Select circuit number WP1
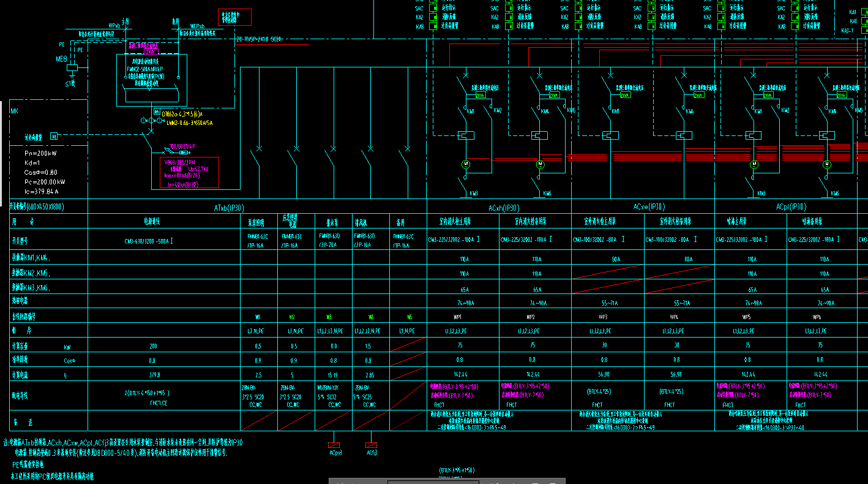Image resolution: width=868 pixels, height=484 pixels. (x=457, y=317)
